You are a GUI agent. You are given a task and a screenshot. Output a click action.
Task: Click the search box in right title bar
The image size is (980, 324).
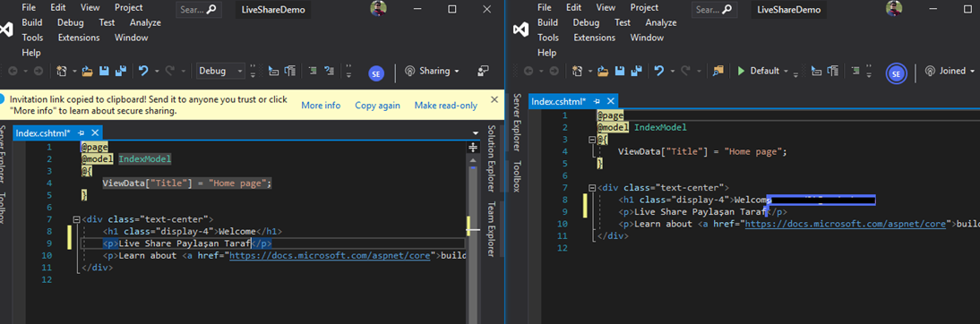click(714, 9)
